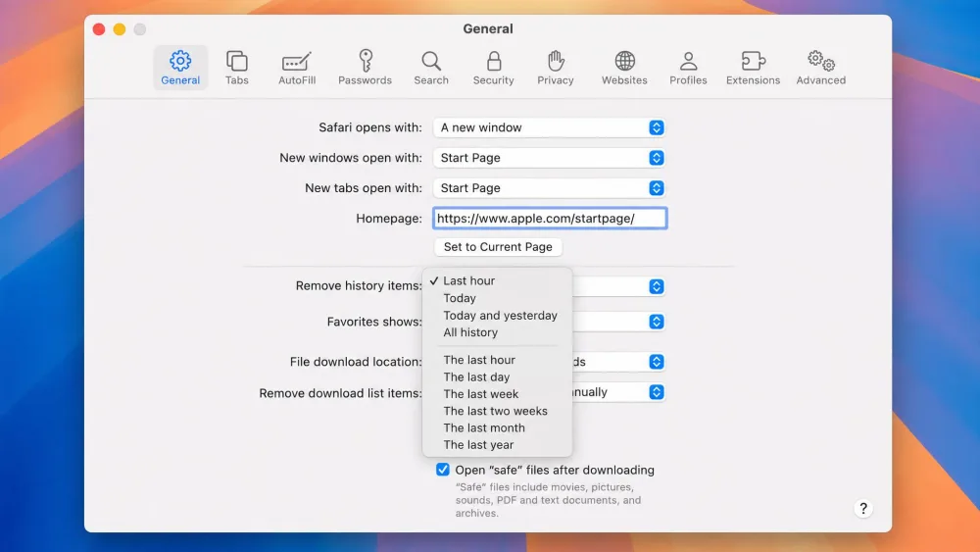980x552 pixels.
Task: Open the Tabs settings pane
Action: (x=237, y=68)
